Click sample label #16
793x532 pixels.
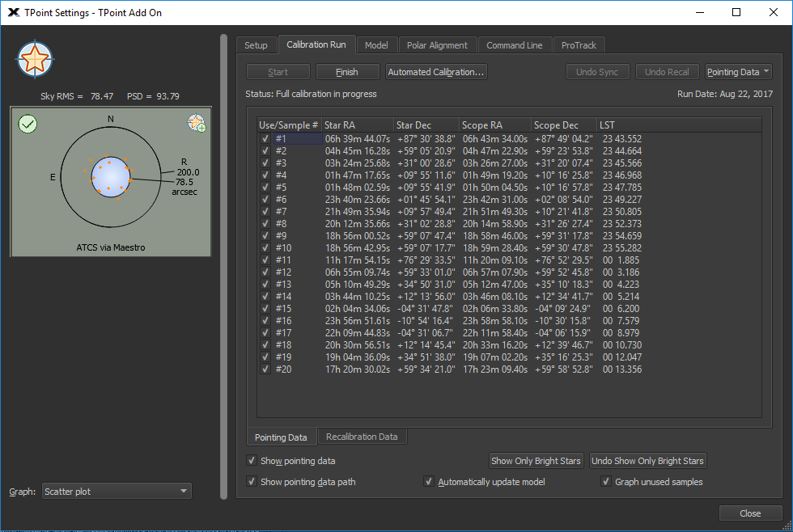[284, 320]
